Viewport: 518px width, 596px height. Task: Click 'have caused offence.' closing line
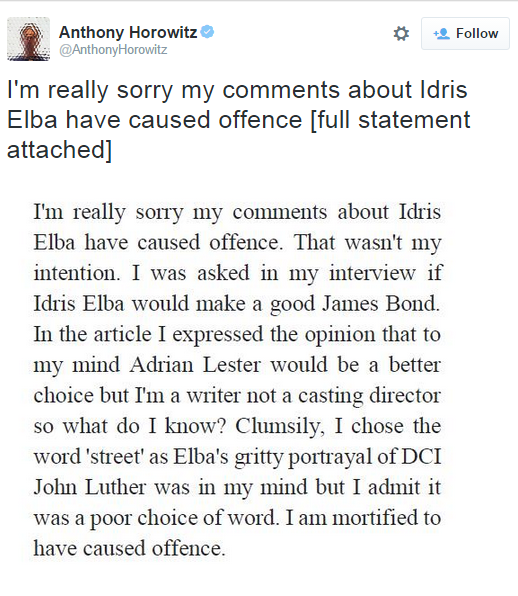(129, 548)
